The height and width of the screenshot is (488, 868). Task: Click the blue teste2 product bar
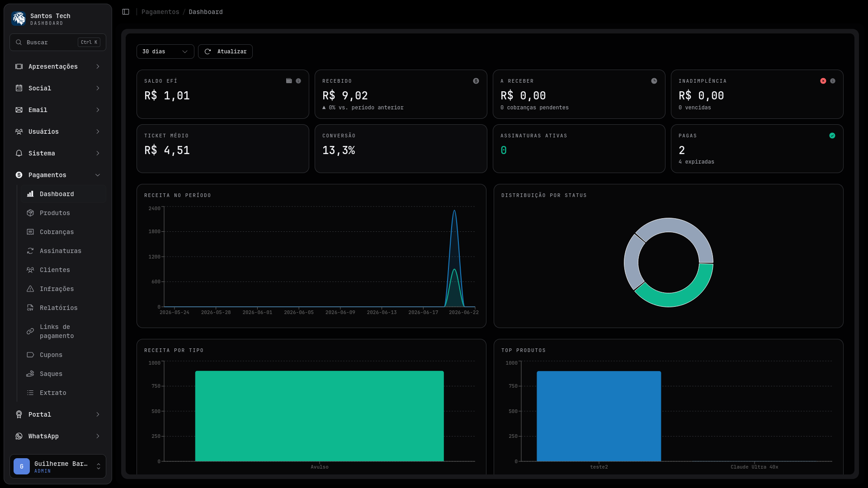tap(599, 416)
